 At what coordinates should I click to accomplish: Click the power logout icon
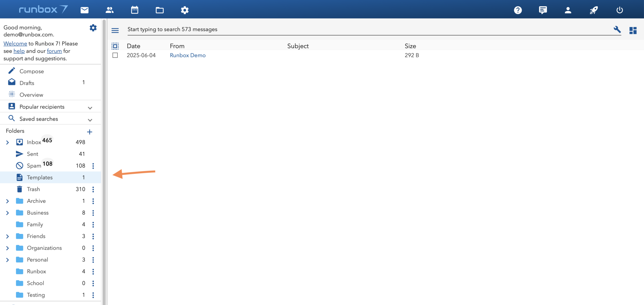click(x=619, y=10)
